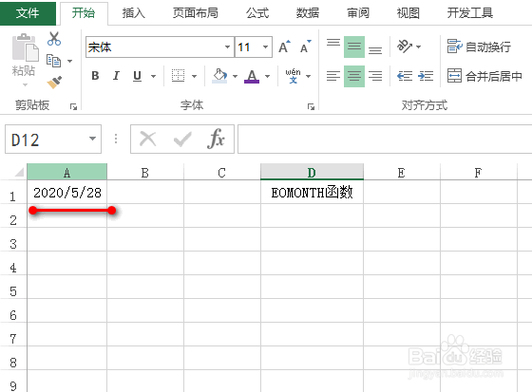Open the font settings dialog launcher
Viewport: 532px width, 392px height.
pos(311,107)
